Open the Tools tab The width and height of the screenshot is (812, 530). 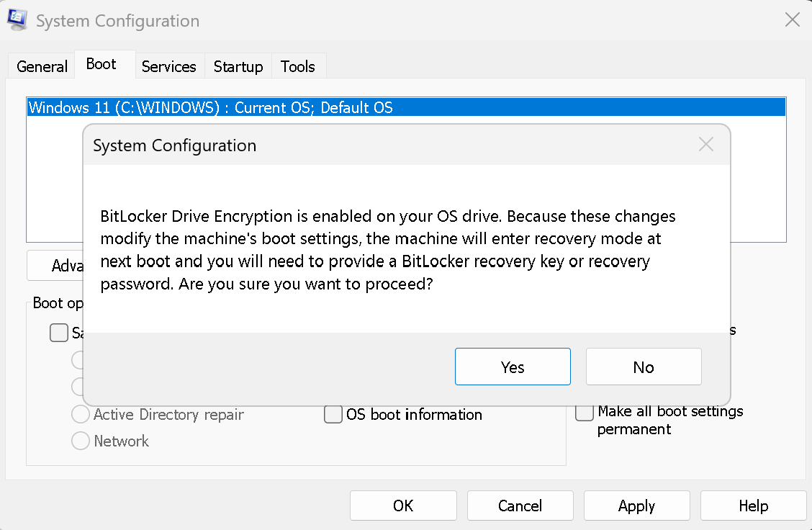click(x=298, y=66)
